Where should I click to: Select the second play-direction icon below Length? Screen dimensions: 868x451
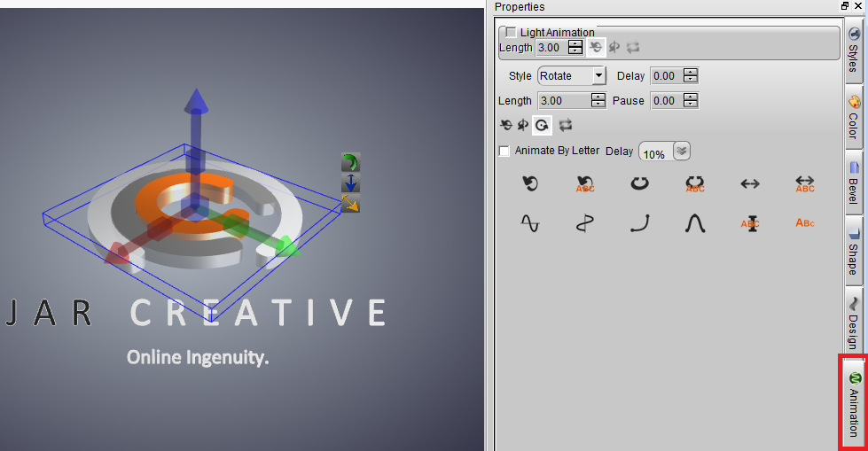pos(522,125)
